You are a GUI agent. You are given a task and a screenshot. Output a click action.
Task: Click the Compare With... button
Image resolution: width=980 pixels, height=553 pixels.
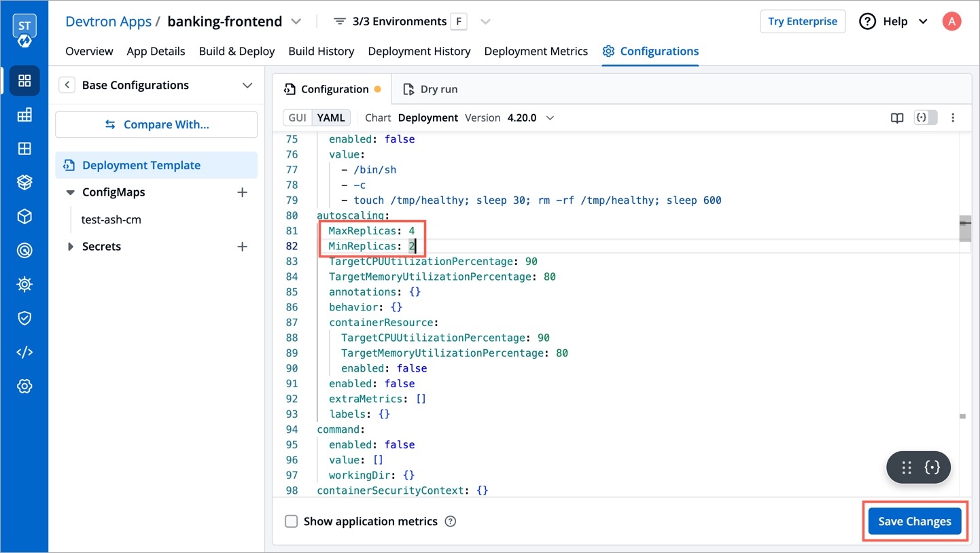pos(156,124)
